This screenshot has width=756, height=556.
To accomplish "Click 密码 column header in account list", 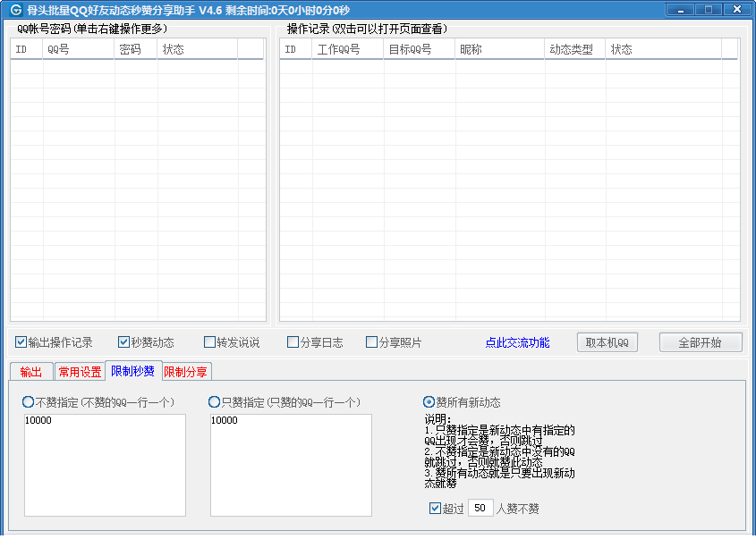I will point(135,49).
